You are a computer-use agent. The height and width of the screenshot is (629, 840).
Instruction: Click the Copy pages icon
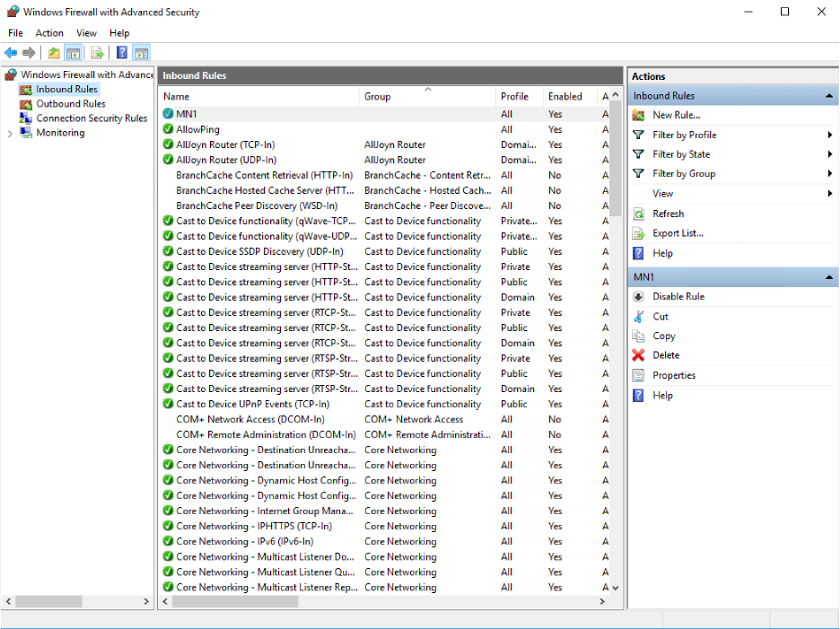coord(639,336)
